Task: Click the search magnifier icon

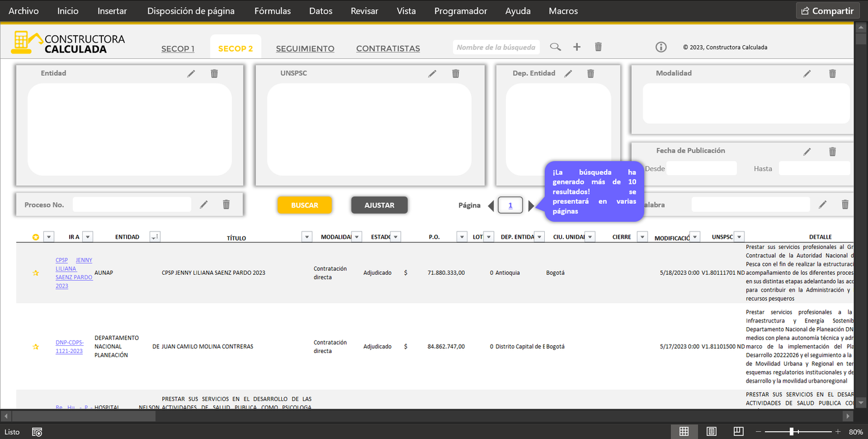Action: point(556,47)
